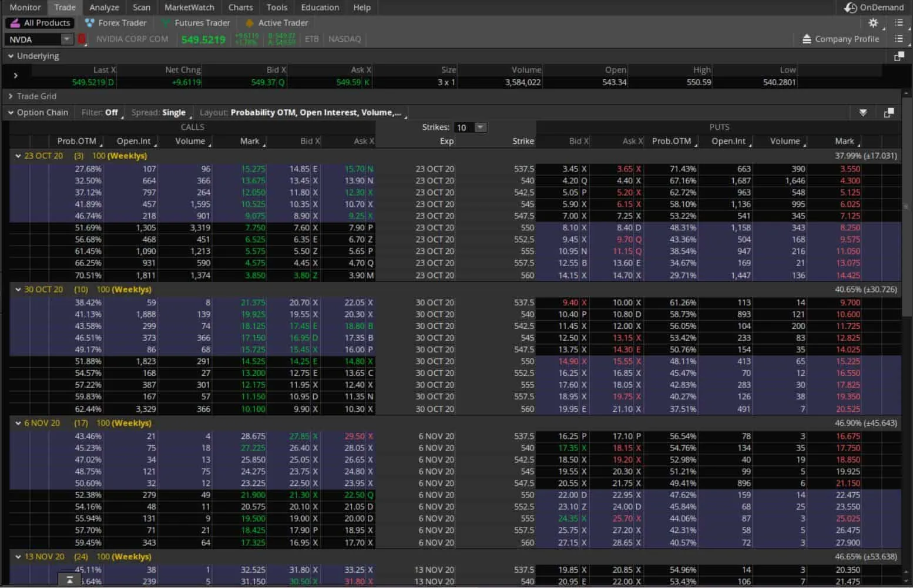Click the Futures Trader label
The height and width of the screenshot is (588, 913).
[x=202, y=23]
